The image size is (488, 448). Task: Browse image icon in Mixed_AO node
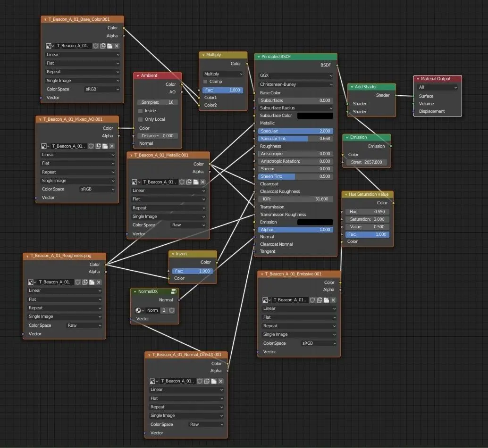(45, 146)
